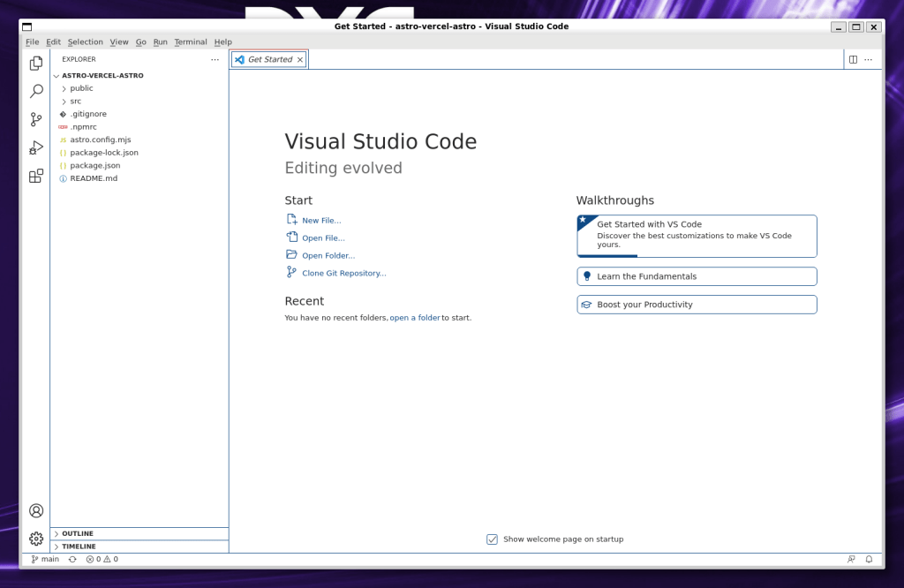904x588 pixels.
Task: Open the Selection menu
Action: 85,41
